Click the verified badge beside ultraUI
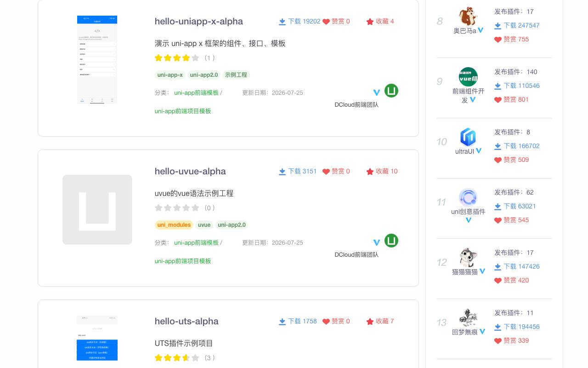Viewport: 588px width, 368px height. [479, 151]
